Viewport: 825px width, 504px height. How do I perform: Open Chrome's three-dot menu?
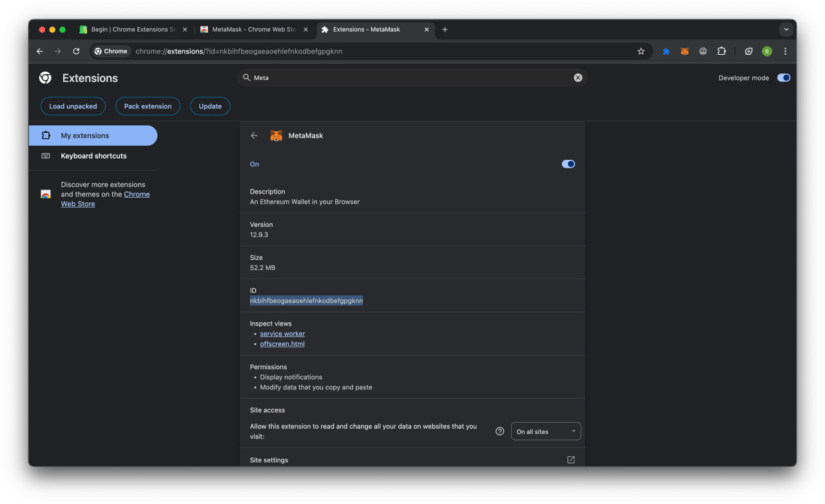pos(785,52)
